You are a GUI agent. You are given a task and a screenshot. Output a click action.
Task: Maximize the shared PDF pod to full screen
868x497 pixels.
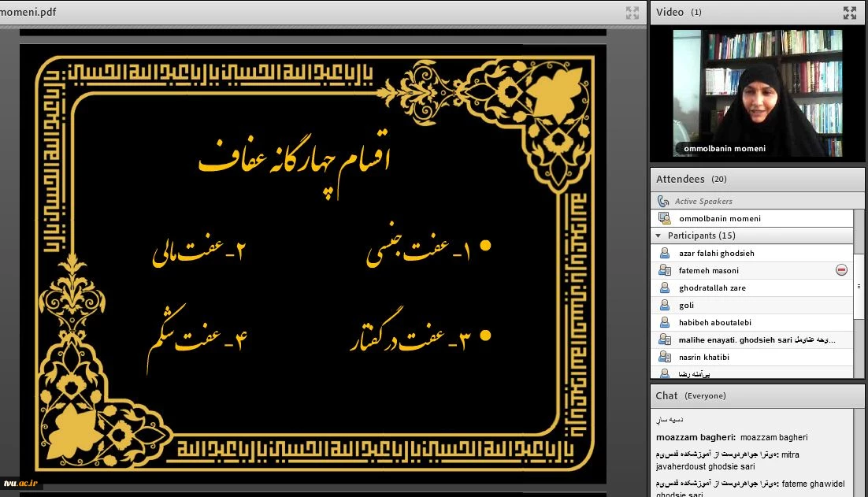pos(632,13)
